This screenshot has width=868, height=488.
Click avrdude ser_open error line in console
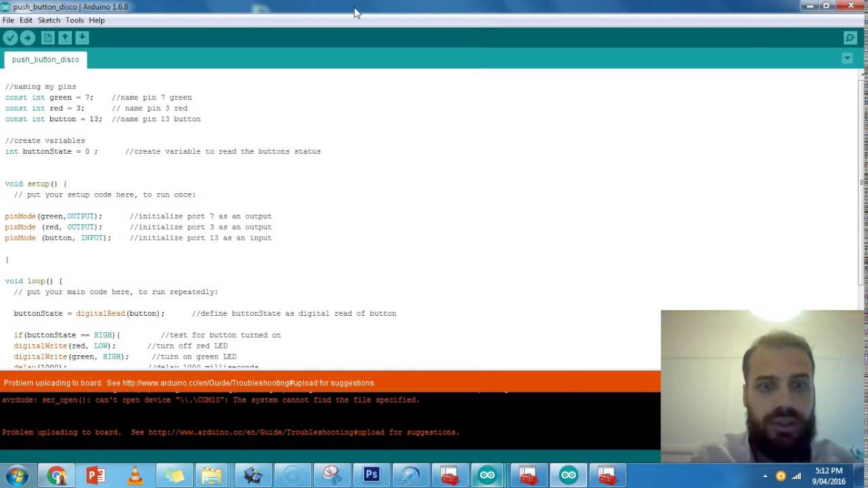click(x=211, y=400)
